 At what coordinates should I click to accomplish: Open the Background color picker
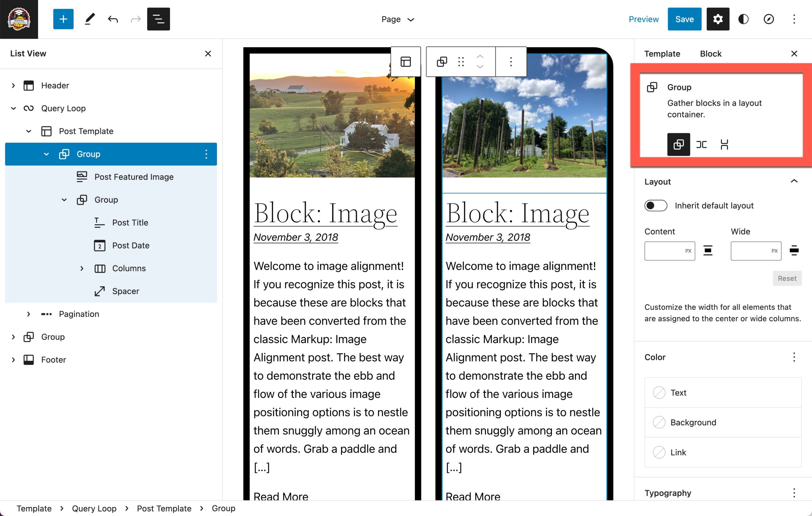(x=723, y=422)
